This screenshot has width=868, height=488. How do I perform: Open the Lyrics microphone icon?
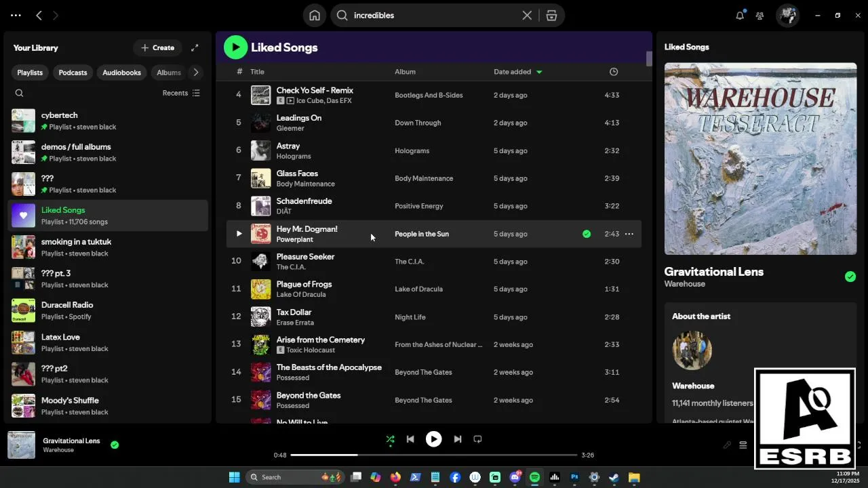[x=727, y=445]
